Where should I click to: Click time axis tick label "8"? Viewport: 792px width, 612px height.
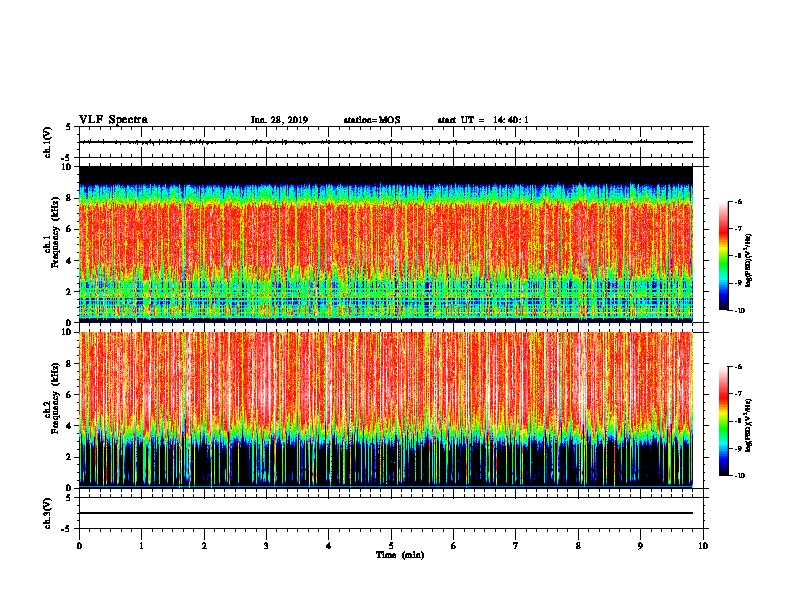(578, 546)
